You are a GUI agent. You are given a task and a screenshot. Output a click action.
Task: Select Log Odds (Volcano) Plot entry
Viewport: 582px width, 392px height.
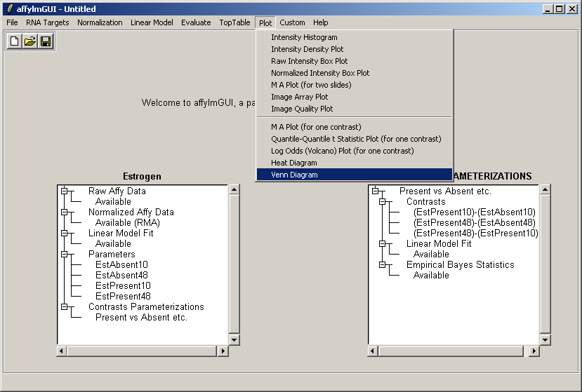coord(342,151)
